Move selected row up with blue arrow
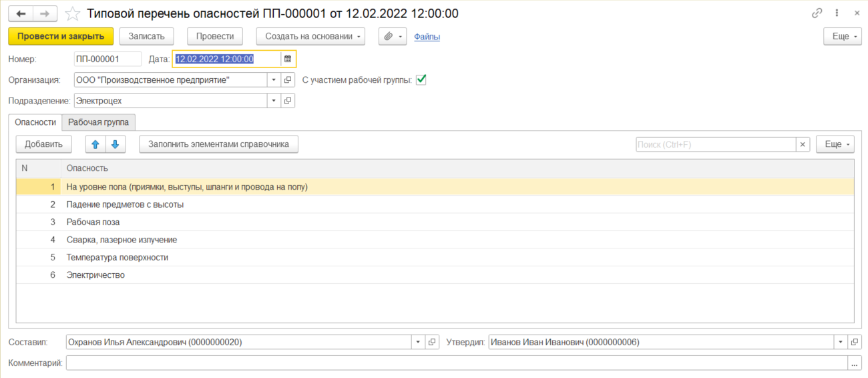 [95, 144]
